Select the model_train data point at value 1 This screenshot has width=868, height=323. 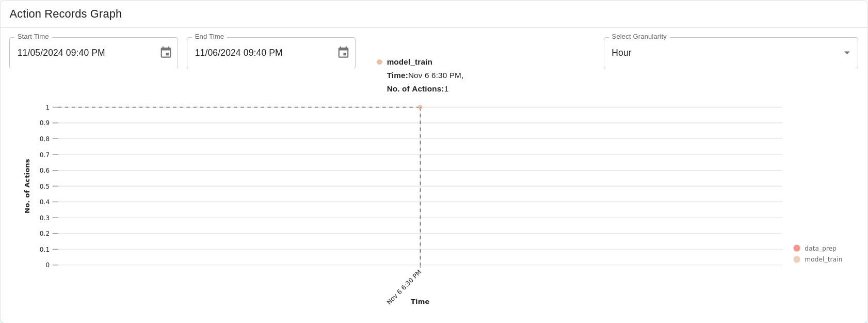click(420, 107)
